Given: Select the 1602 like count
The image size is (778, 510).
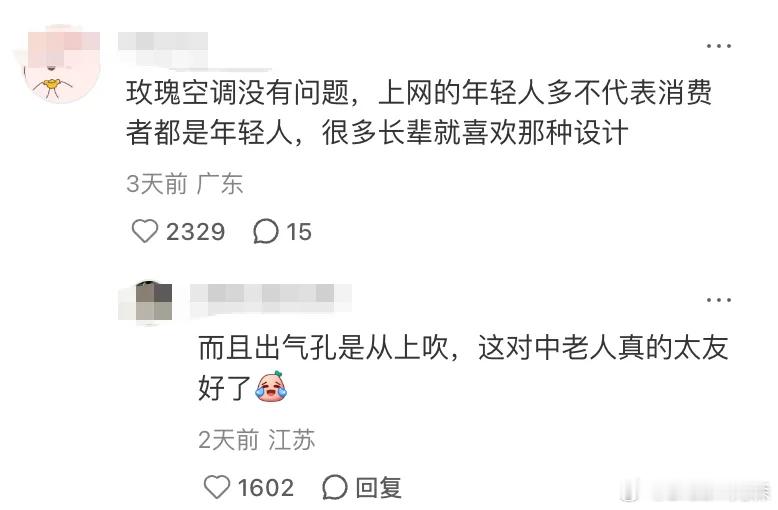Looking at the screenshot, I should [x=265, y=487].
